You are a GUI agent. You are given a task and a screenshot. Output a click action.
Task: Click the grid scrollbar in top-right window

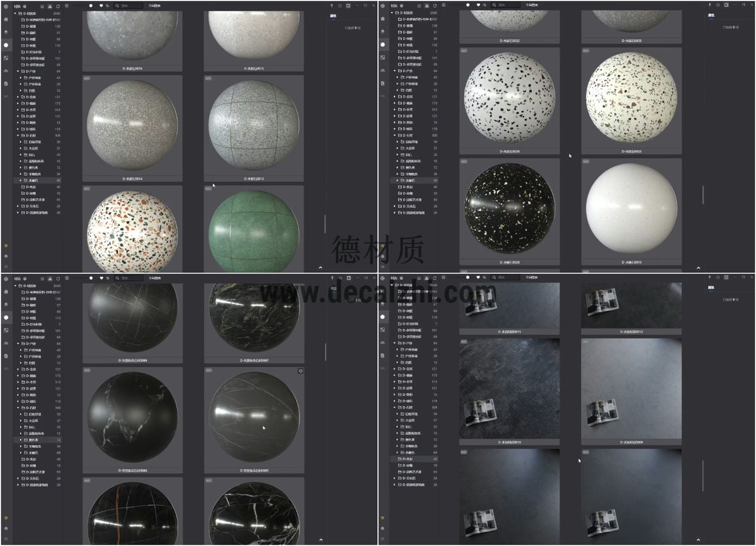(702, 194)
